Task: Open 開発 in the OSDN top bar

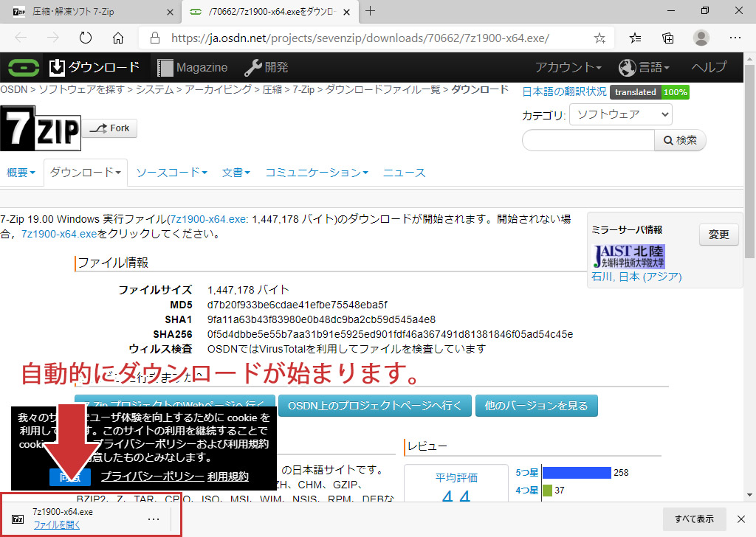Action: pos(266,67)
